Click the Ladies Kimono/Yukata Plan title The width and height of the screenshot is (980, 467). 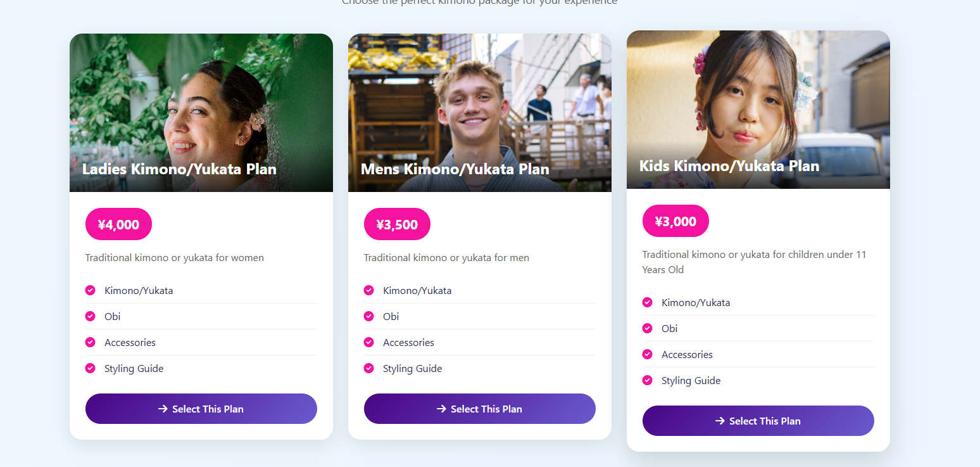click(x=179, y=169)
